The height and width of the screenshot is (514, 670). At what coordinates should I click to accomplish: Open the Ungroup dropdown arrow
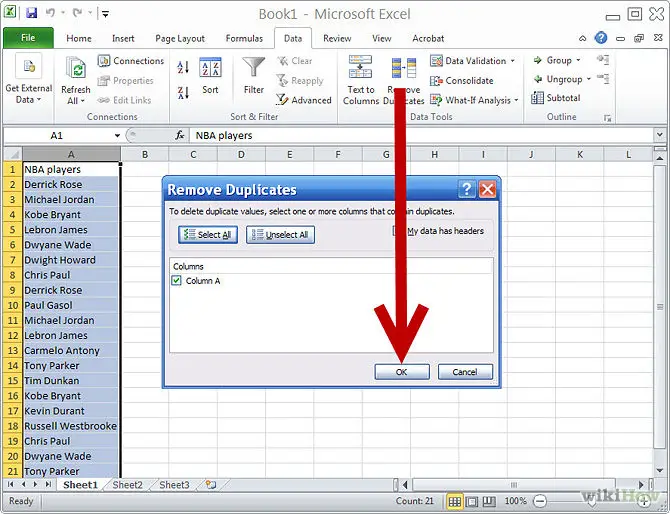[x=588, y=79]
